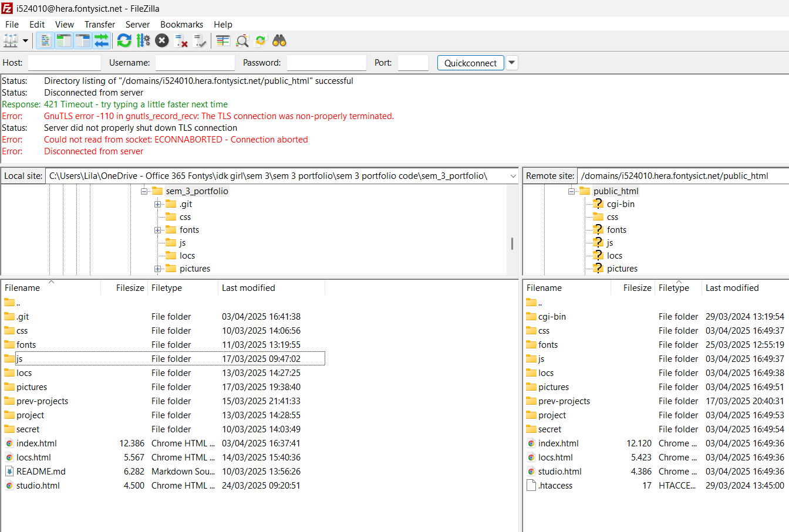Sort local files by Filesize column
The height and width of the screenshot is (532, 789).
coord(124,288)
